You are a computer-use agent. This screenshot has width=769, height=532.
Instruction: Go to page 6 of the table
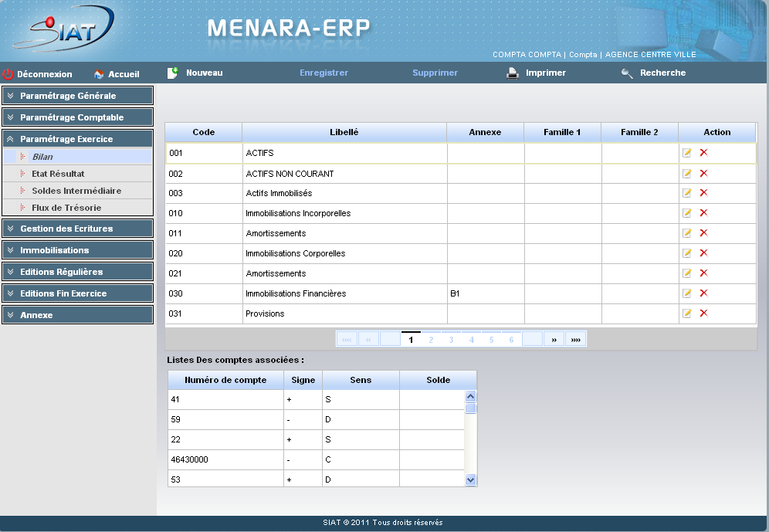[x=512, y=340]
